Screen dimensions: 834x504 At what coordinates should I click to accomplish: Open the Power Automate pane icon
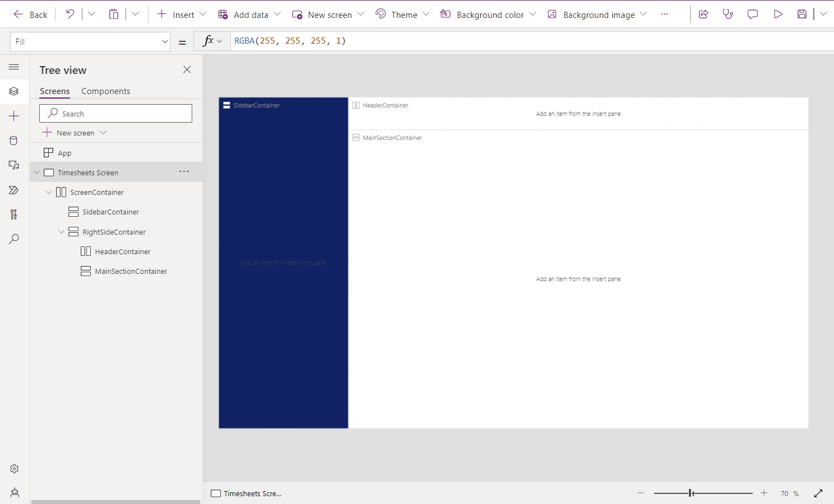pyautogui.click(x=14, y=190)
